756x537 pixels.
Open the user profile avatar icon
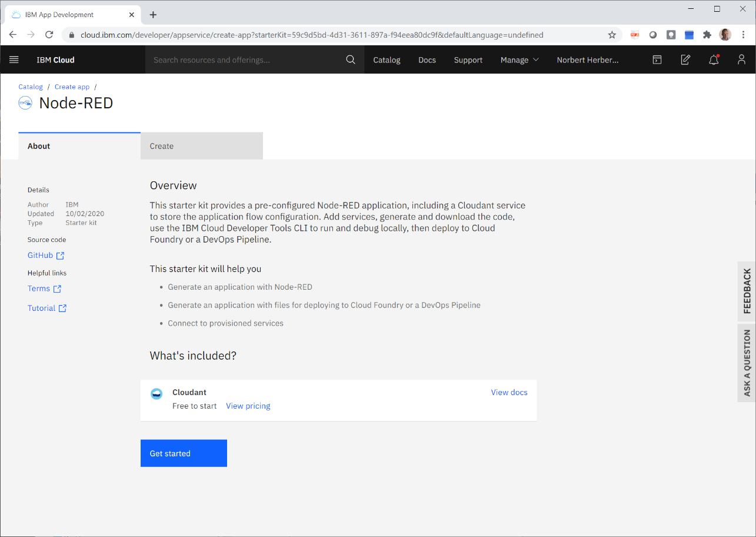tap(741, 59)
